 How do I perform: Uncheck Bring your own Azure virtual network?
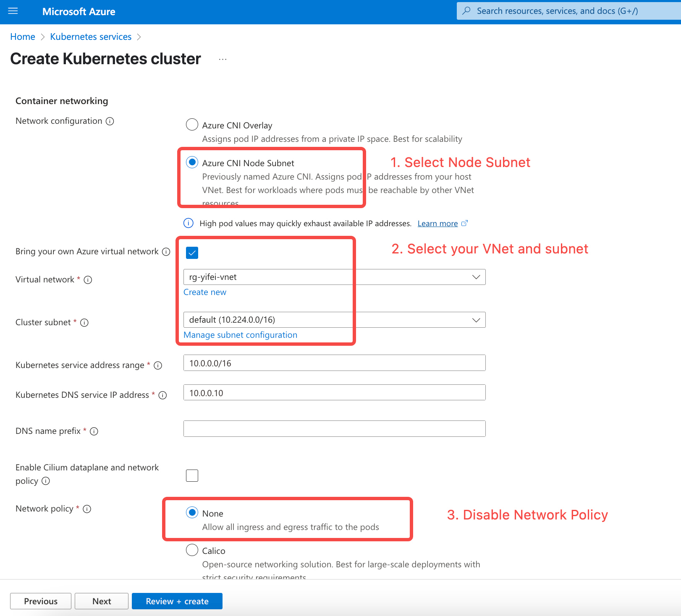192,253
